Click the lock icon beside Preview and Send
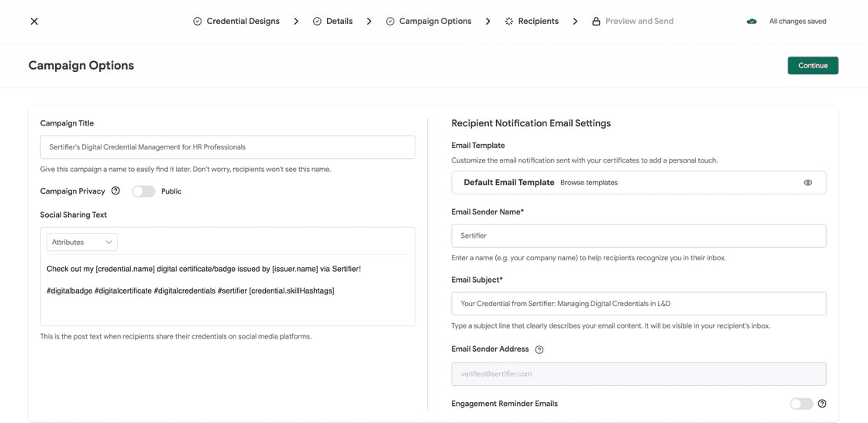The width and height of the screenshot is (868, 423). point(596,22)
